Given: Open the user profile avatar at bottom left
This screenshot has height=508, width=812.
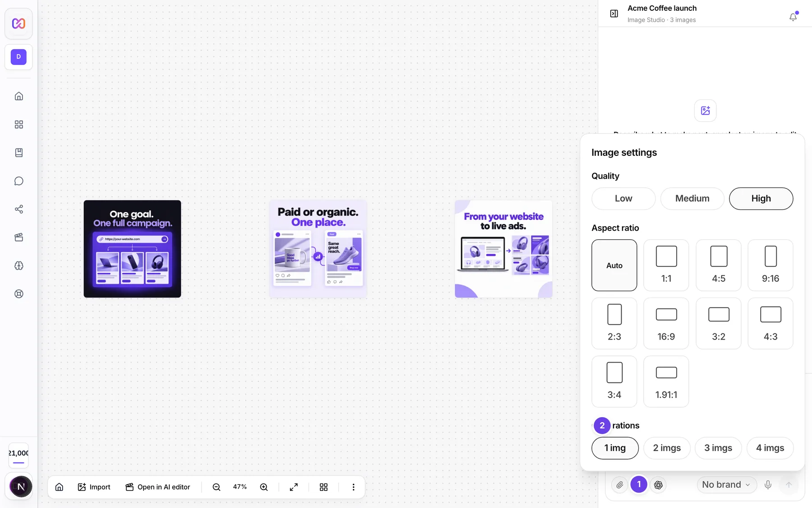Looking at the screenshot, I should [21, 486].
